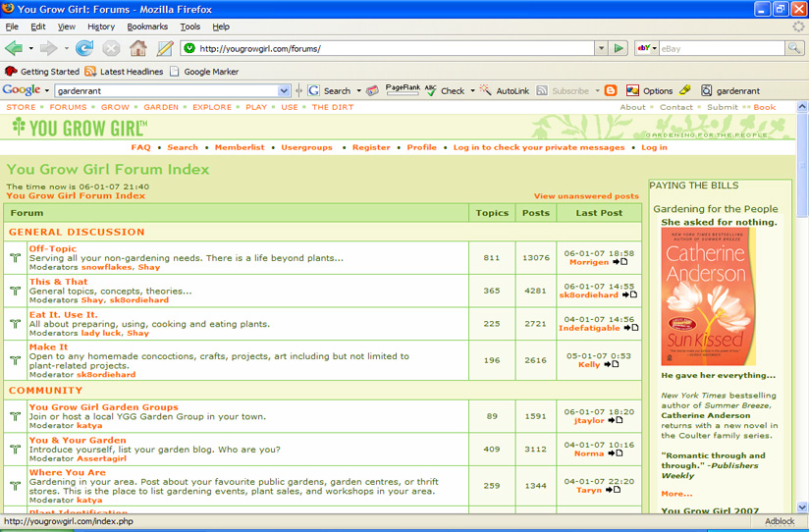This screenshot has height=532, width=809.
Task: Open the File menu
Action: tap(12, 27)
